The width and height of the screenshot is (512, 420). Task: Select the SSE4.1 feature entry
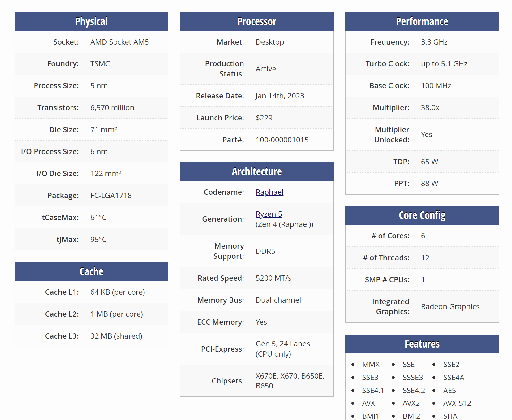click(x=373, y=391)
